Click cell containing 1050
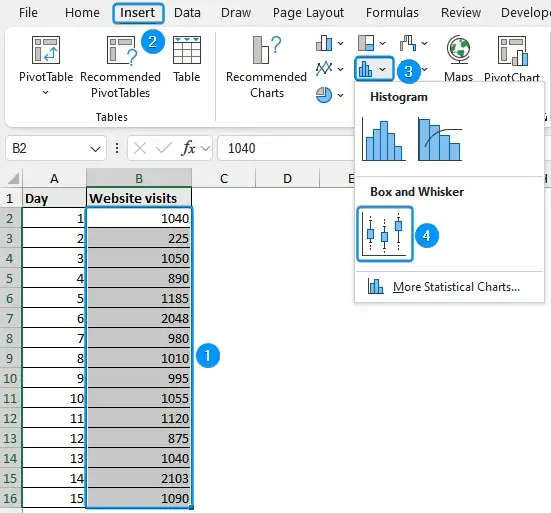Viewport: 551px width, 513px height. (x=139, y=259)
